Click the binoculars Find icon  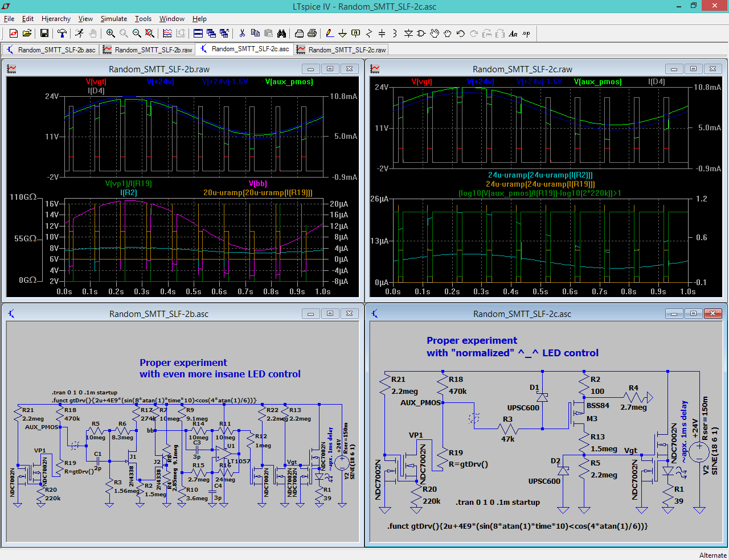(x=281, y=34)
